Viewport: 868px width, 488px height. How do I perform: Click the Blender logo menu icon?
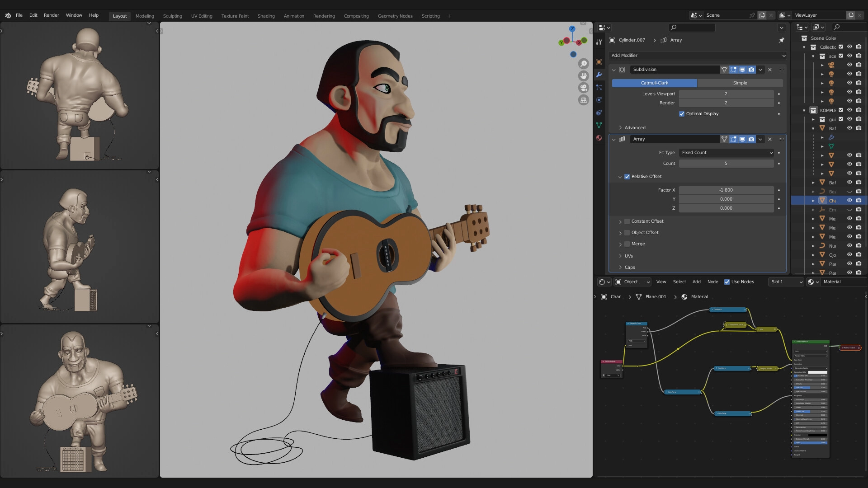pos(8,15)
